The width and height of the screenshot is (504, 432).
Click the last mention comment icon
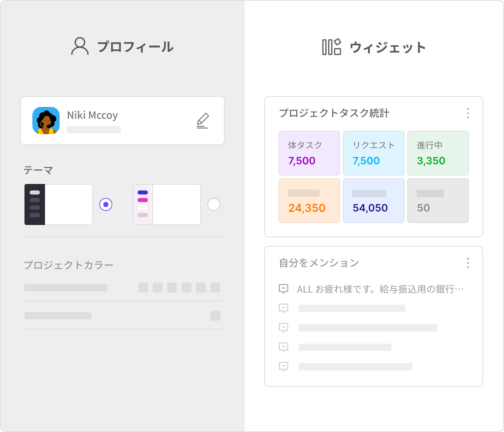click(x=284, y=366)
